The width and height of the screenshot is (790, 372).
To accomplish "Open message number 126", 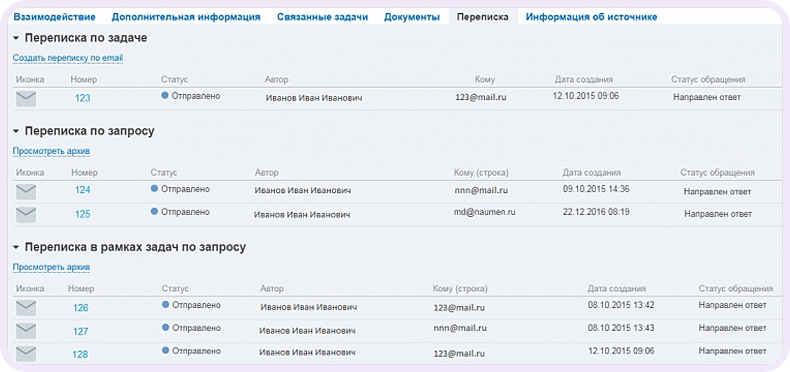I will point(81,307).
